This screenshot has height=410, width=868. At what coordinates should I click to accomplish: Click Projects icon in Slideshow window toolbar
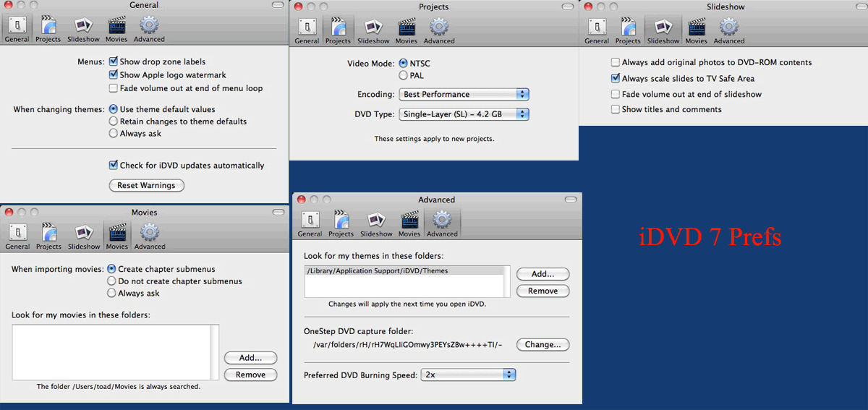[628, 31]
